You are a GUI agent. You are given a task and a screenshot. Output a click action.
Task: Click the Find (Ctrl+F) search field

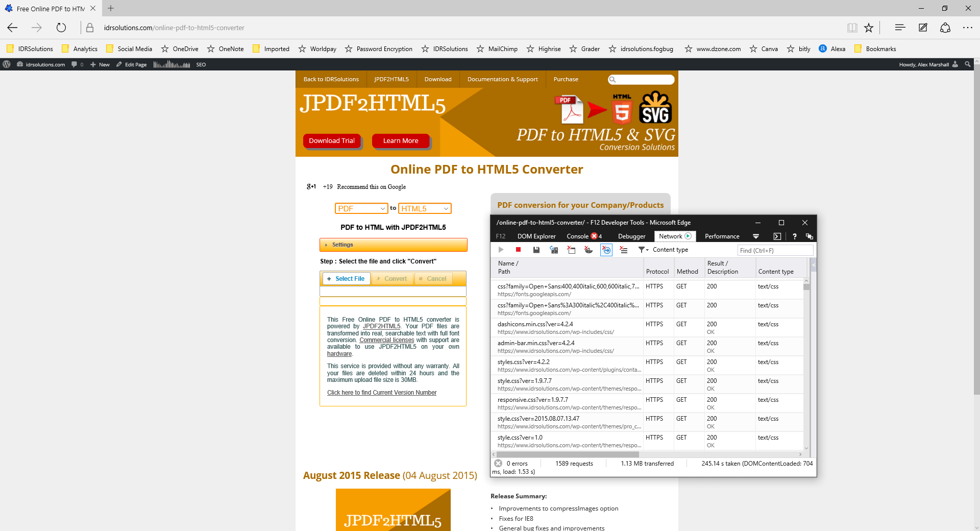pyautogui.click(x=775, y=250)
